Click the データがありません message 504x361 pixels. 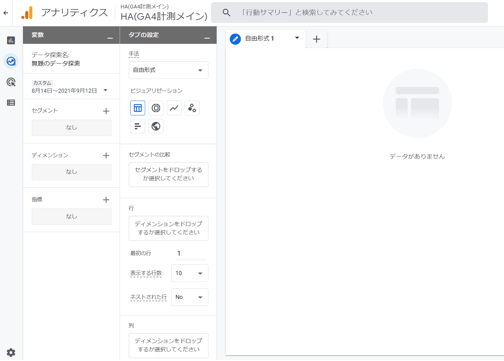point(417,156)
